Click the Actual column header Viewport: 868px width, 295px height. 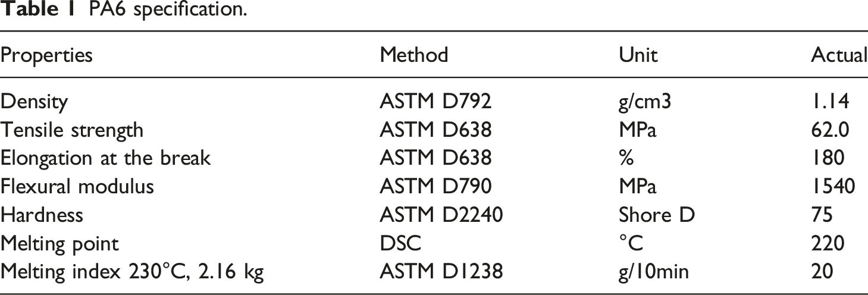pyautogui.click(x=839, y=55)
